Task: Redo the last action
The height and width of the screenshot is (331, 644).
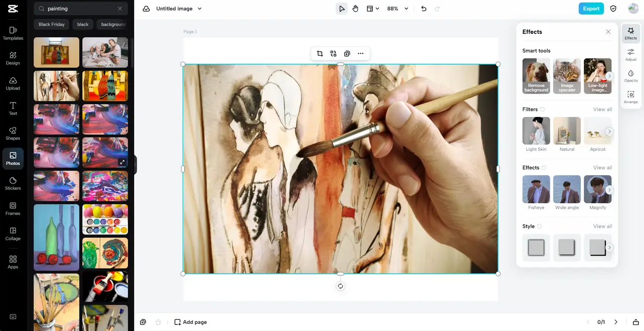Action: [437, 9]
